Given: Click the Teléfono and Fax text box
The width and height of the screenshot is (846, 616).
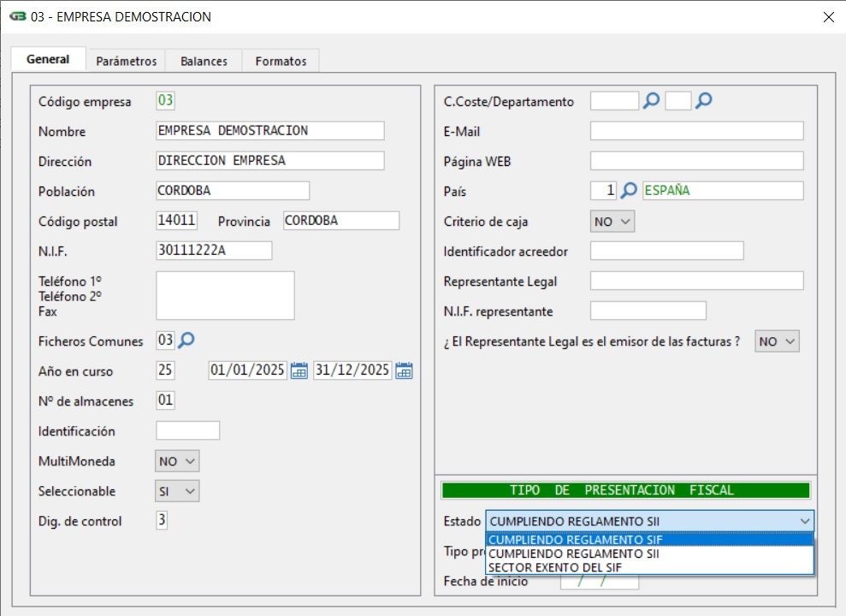Looking at the screenshot, I should (225, 295).
